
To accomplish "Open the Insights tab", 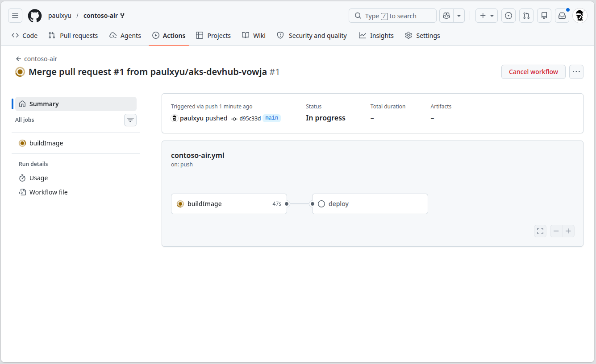I will tap(376, 36).
